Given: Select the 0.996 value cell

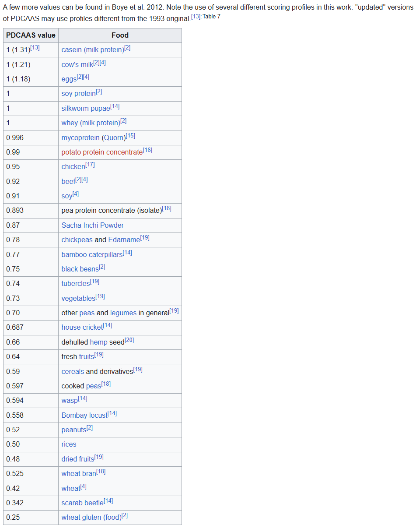Looking at the screenshot, I should click(x=31, y=137).
